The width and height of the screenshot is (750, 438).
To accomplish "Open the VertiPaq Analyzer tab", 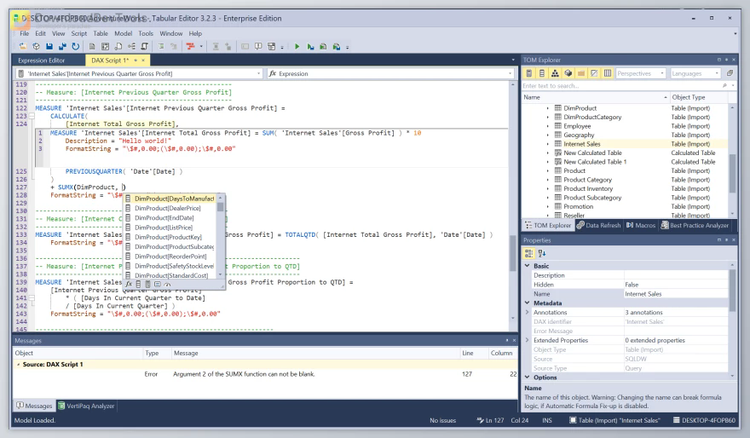I will tap(87, 406).
